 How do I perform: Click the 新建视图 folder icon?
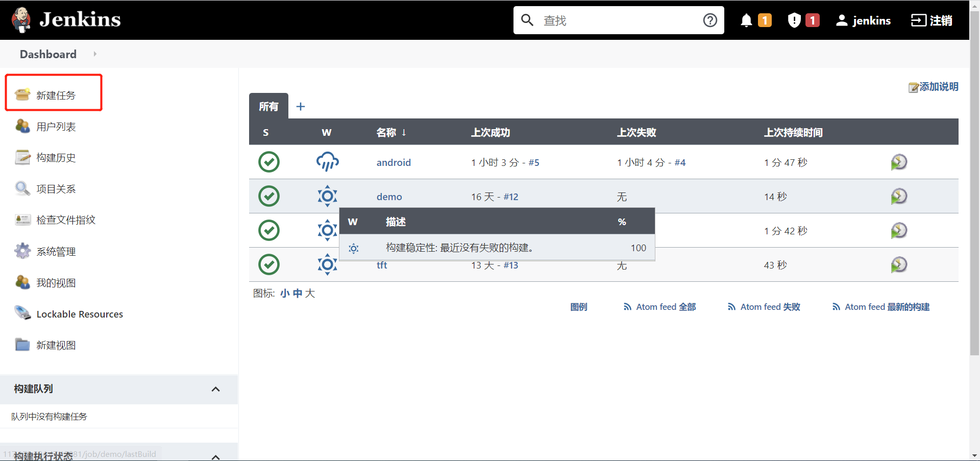22,345
